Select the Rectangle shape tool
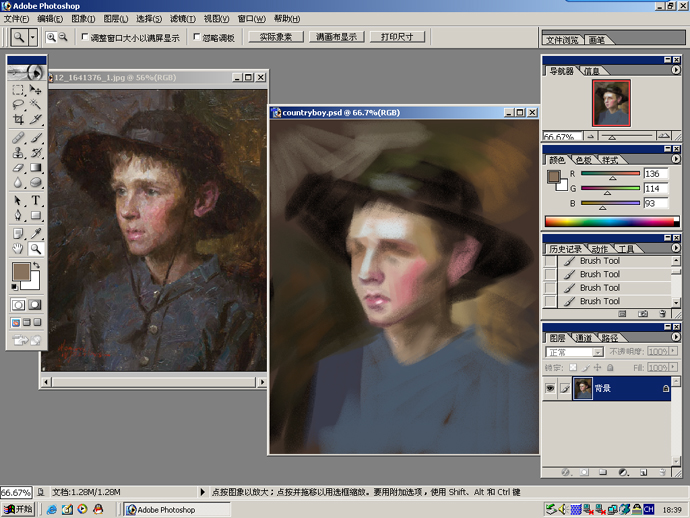 pos(35,215)
